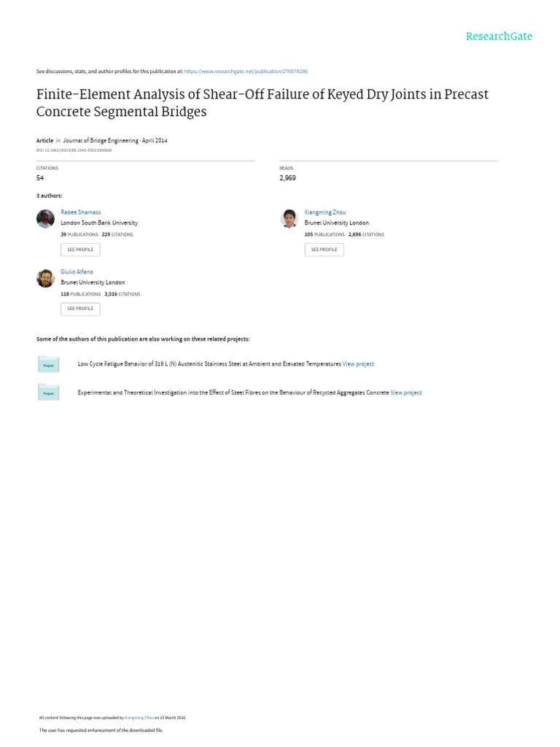Image resolution: width=560 pixels, height=747 pixels.
Task: Open Giulio Alfano profile photo
Action: tap(46, 278)
